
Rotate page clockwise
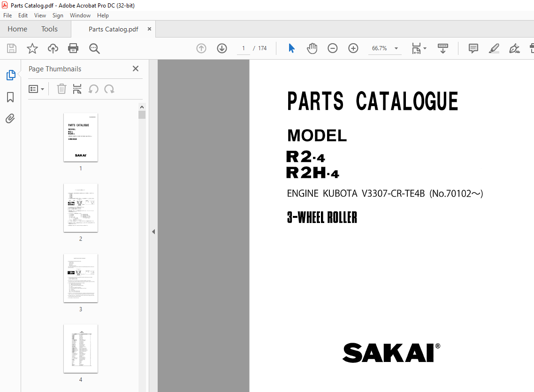tap(109, 89)
